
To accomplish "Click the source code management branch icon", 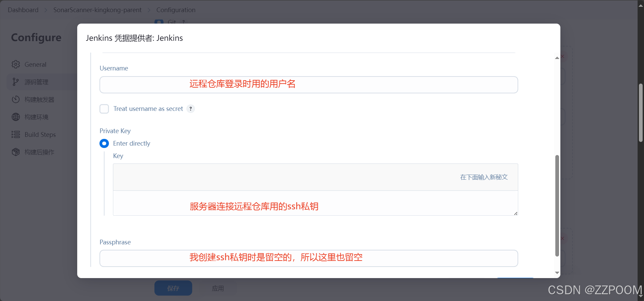I will pyautogui.click(x=16, y=82).
